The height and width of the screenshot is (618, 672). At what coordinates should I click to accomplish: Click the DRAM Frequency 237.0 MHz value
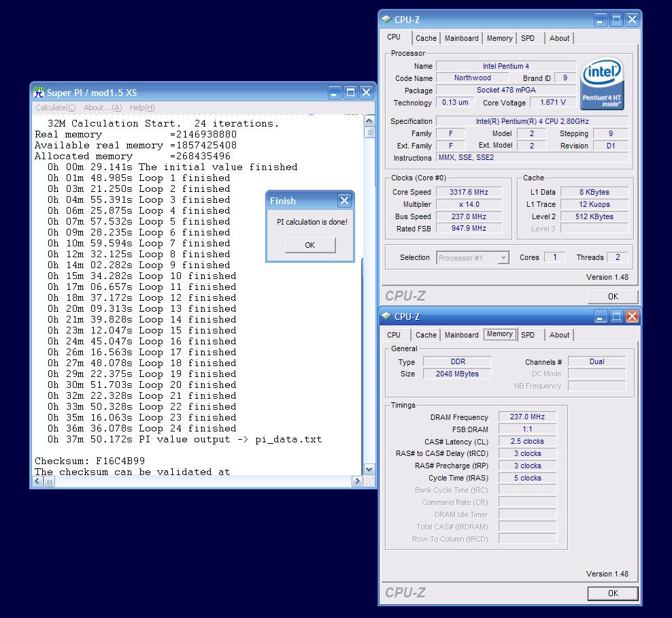[x=527, y=417]
